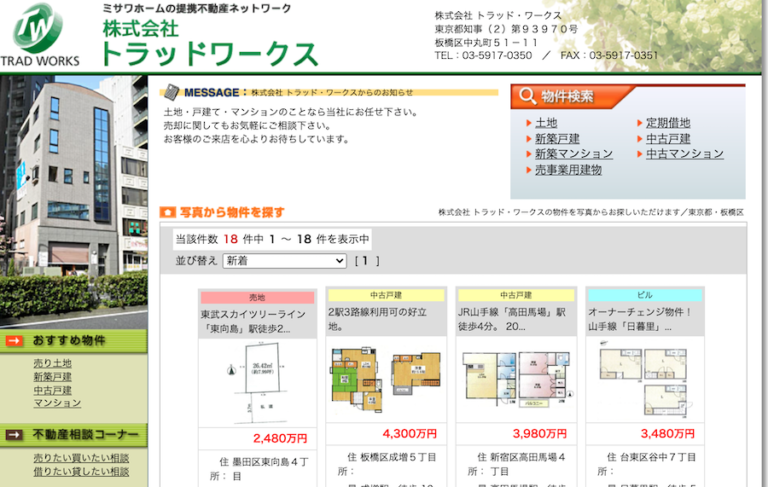The width and height of the screenshot is (768, 487).
Task: Open the 成増 house floor plan thumbnail
Action: (x=386, y=379)
